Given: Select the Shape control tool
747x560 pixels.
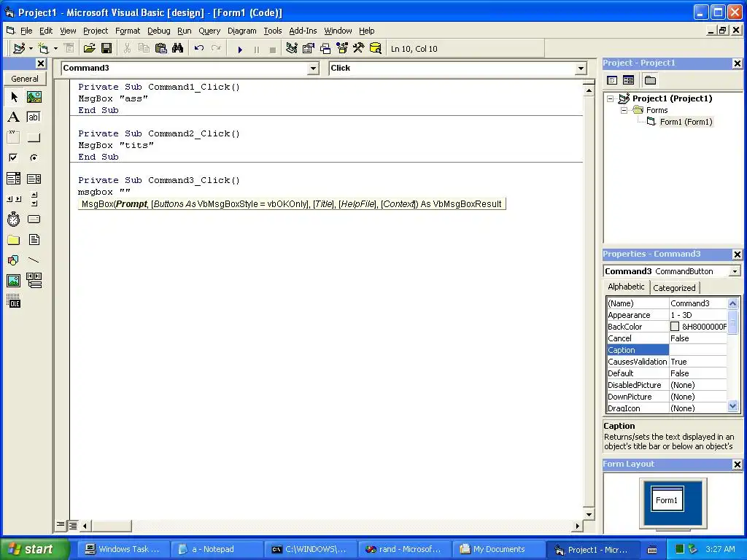Looking at the screenshot, I should [x=14, y=260].
